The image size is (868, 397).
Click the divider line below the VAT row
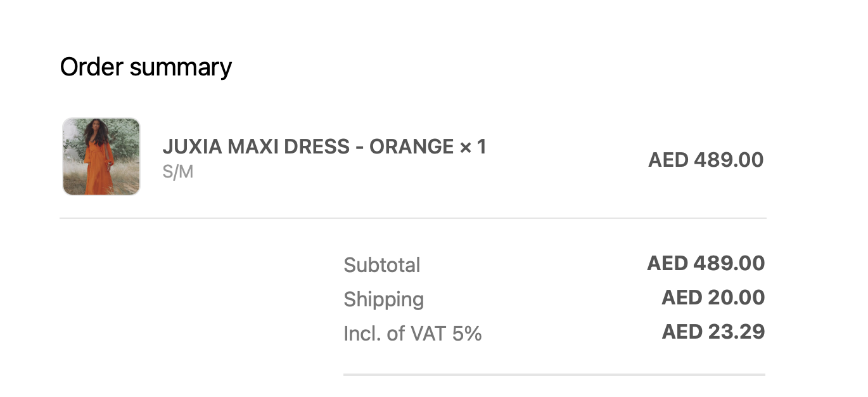point(554,375)
